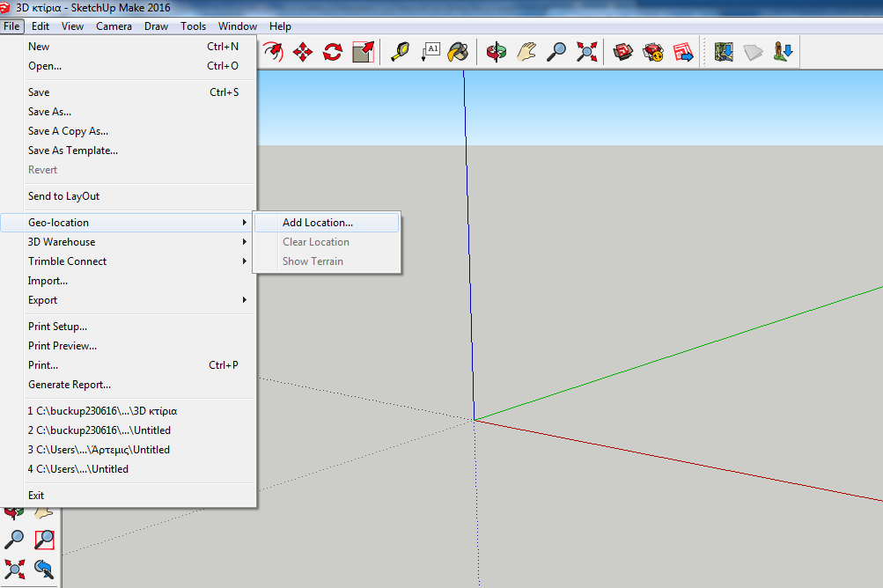The image size is (883, 588).
Task: Open the Help menu
Action: (x=280, y=26)
